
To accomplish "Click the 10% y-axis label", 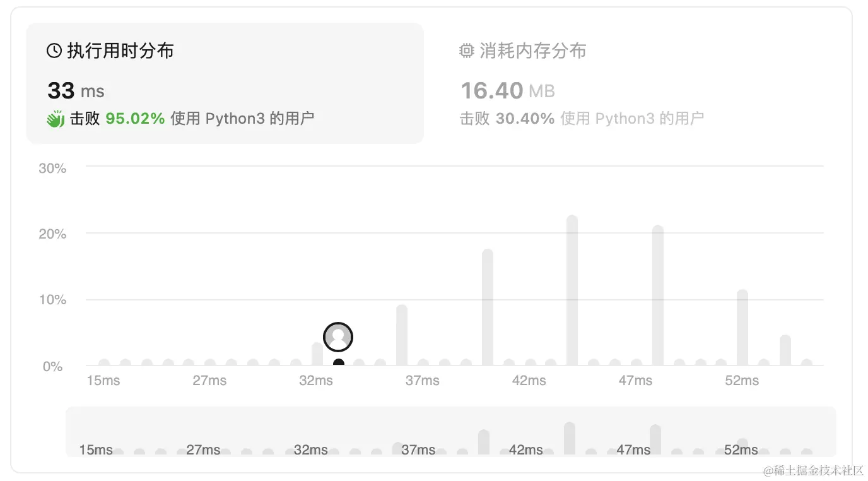I will (52, 300).
